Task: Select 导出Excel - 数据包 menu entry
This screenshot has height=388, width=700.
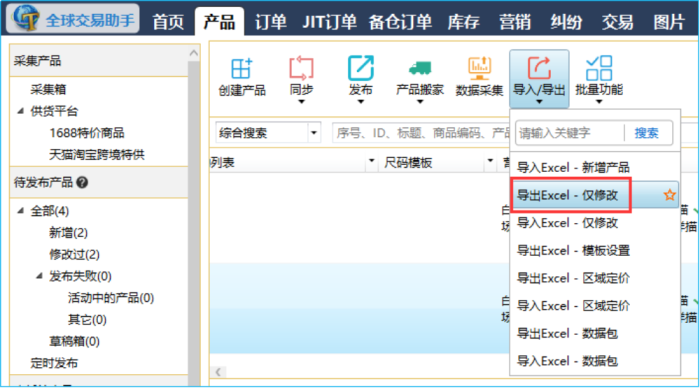Action: coord(595,334)
